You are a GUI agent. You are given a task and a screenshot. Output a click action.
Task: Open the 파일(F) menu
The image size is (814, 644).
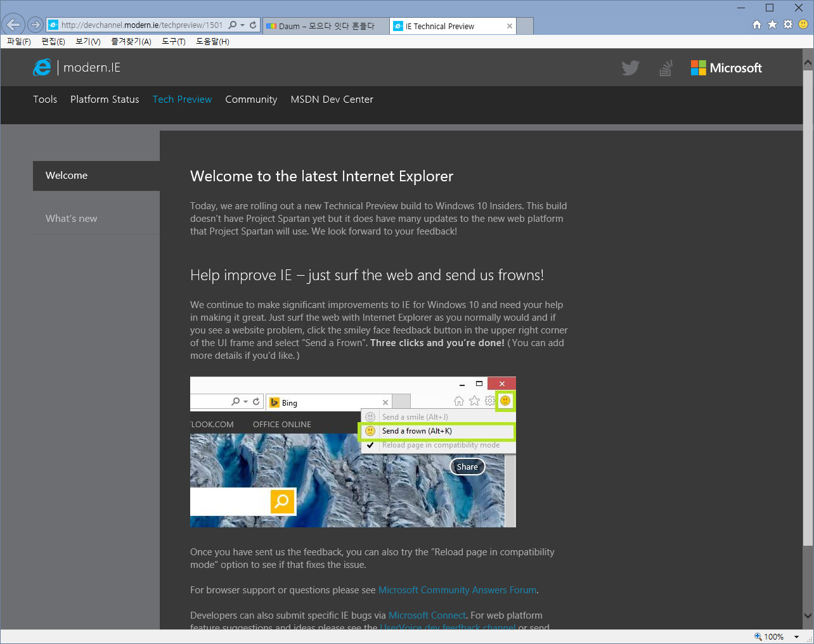coord(19,41)
